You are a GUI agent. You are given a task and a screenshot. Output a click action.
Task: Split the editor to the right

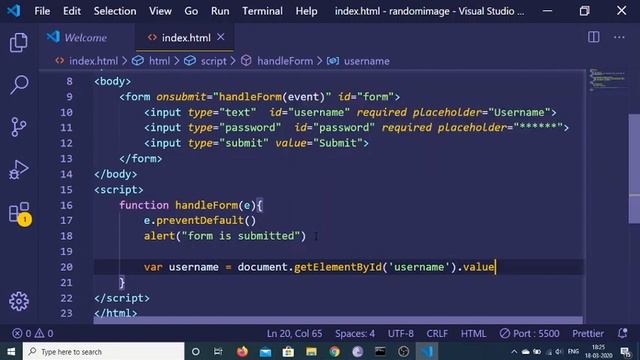click(593, 37)
